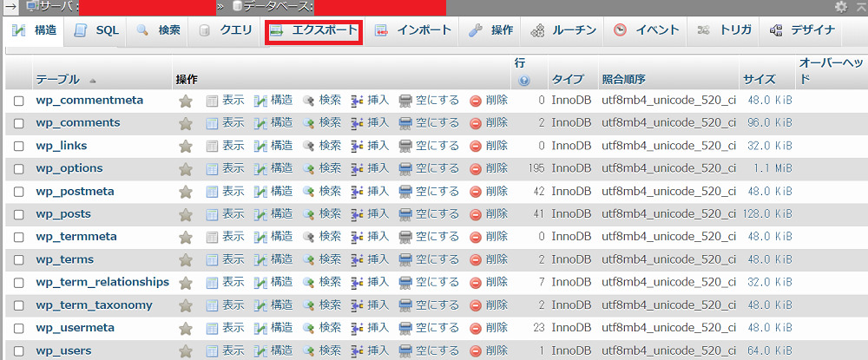Click the database icon in breadcrumb
This screenshot has width=868, height=360.
tap(237, 7)
